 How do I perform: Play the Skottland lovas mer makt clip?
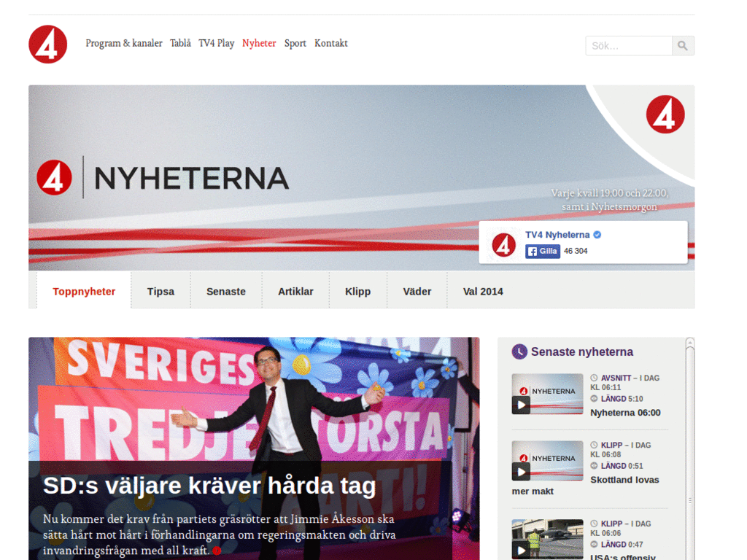547,461
